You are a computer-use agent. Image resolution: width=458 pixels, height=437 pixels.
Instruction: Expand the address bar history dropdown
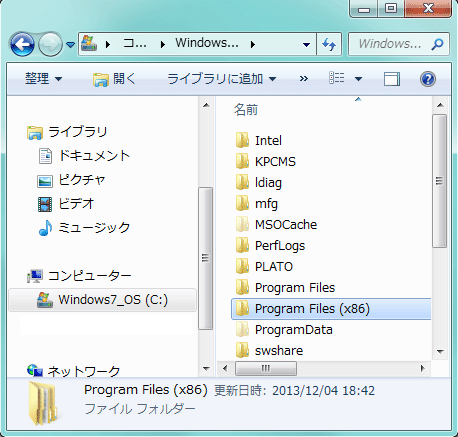[306, 44]
